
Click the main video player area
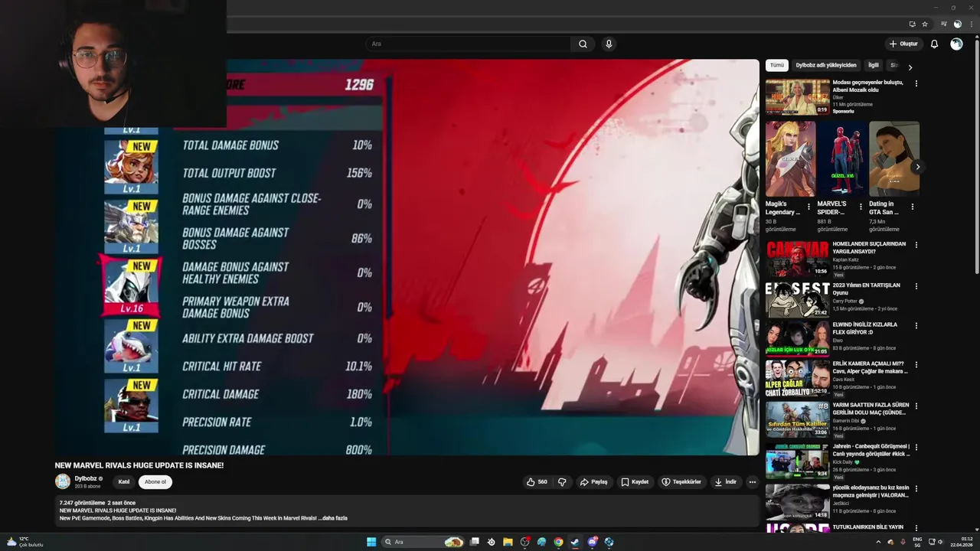coord(407,257)
